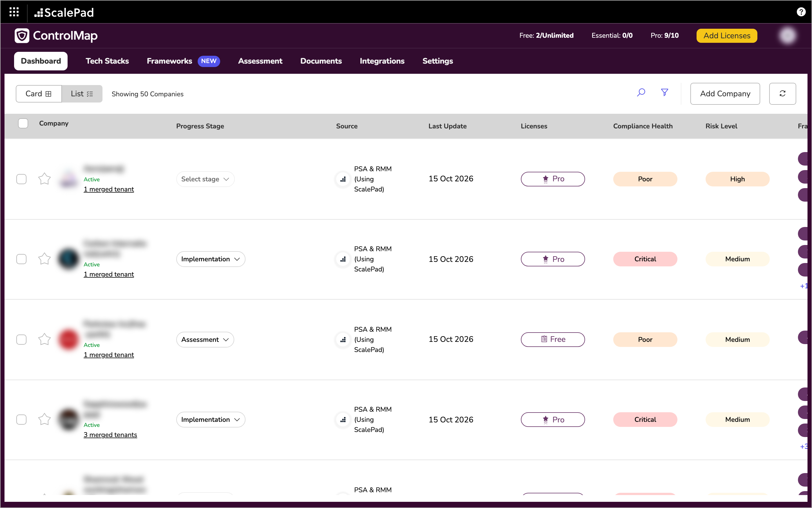Open the 3 merged tenants link
The width and height of the screenshot is (812, 508).
pyautogui.click(x=110, y=435)
